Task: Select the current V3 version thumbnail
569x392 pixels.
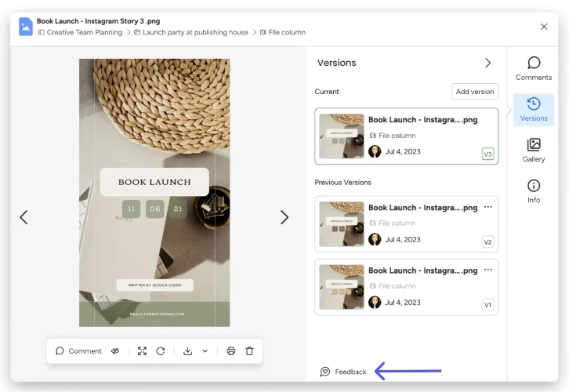Action: [x=342, y=136]
